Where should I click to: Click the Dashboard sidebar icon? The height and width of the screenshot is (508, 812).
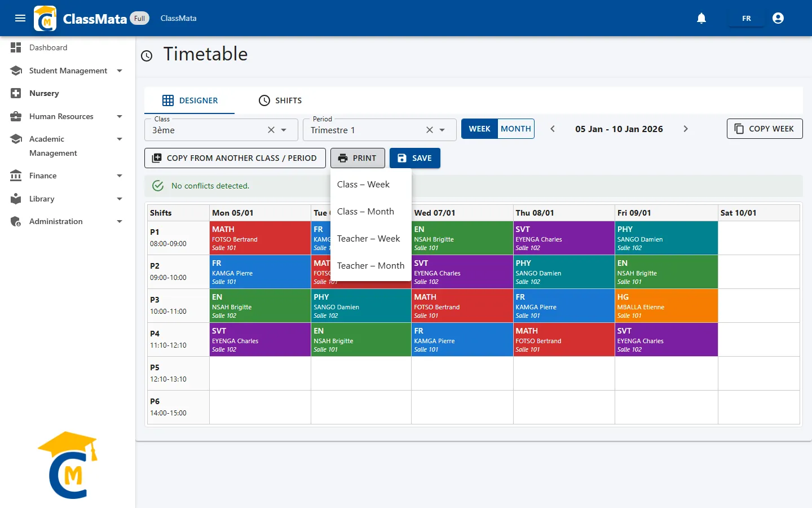pyautogui.click(x=16, y=47)
